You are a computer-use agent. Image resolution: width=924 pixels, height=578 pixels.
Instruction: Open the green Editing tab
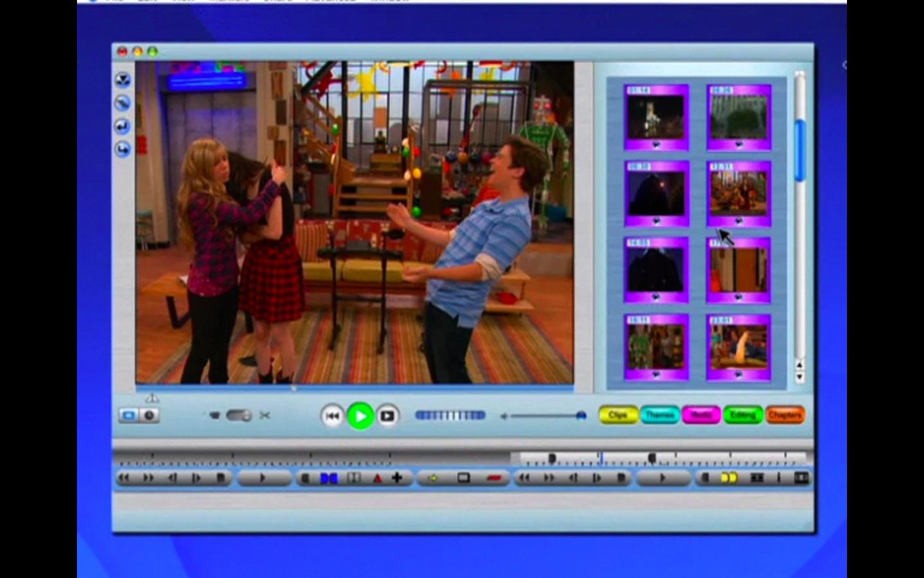point(743,415)
